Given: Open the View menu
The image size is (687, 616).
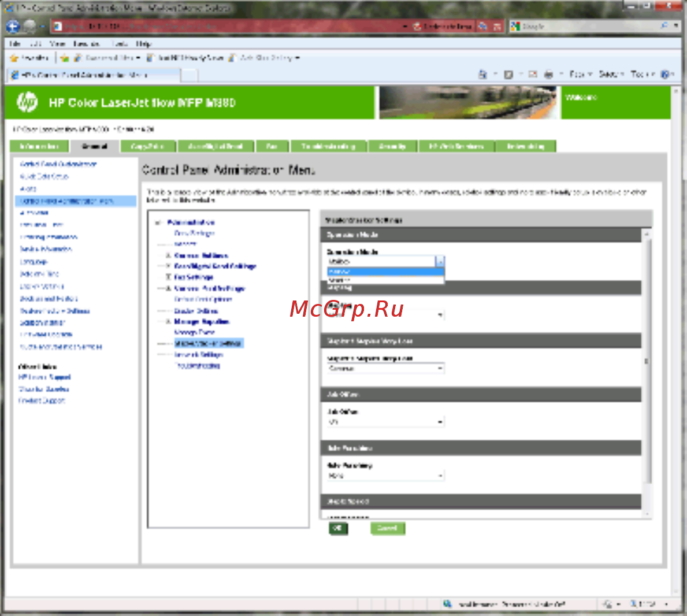Looking at the screenshot, I should [x=57, y=44].
